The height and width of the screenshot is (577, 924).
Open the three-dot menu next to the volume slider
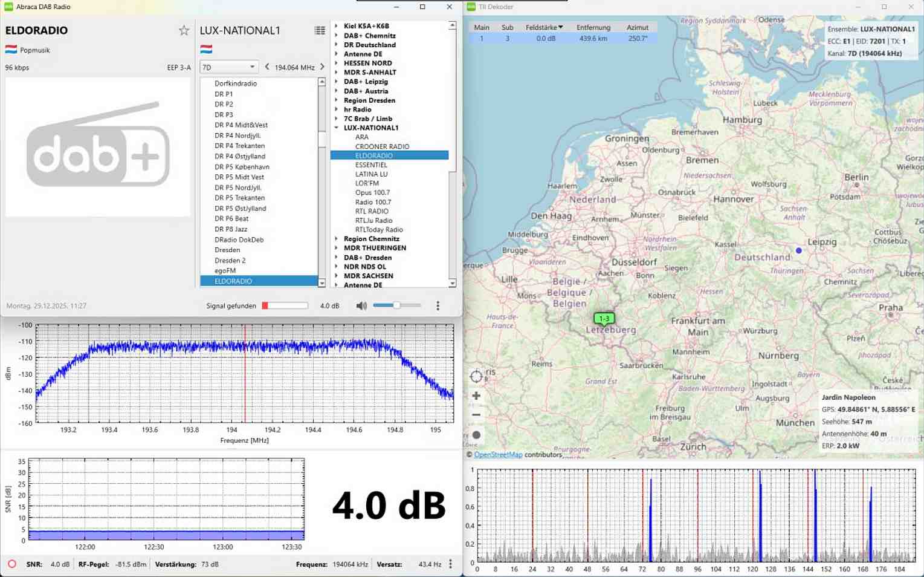438,306
